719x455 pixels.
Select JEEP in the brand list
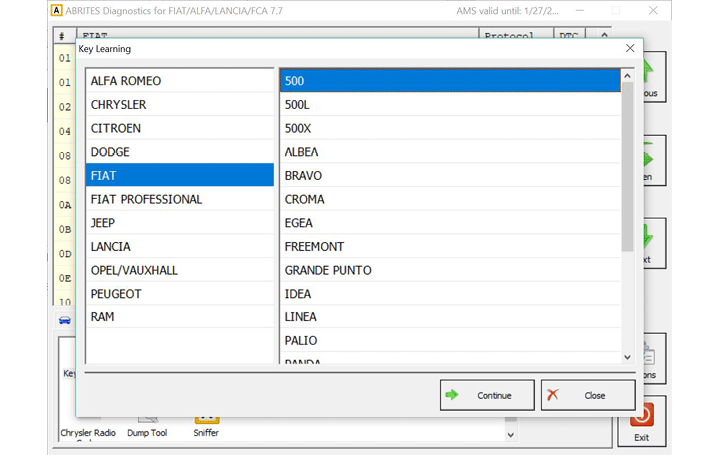[179, 223]
